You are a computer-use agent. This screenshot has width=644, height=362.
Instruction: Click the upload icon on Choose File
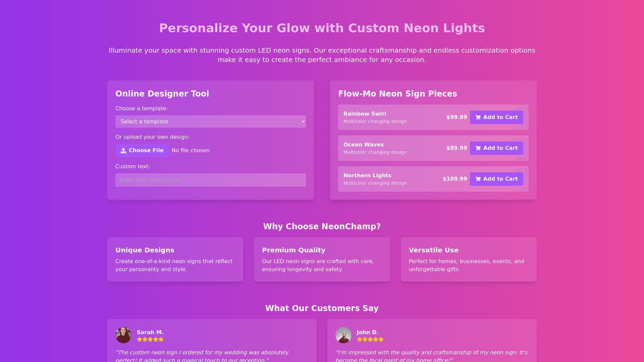(123, 150)
